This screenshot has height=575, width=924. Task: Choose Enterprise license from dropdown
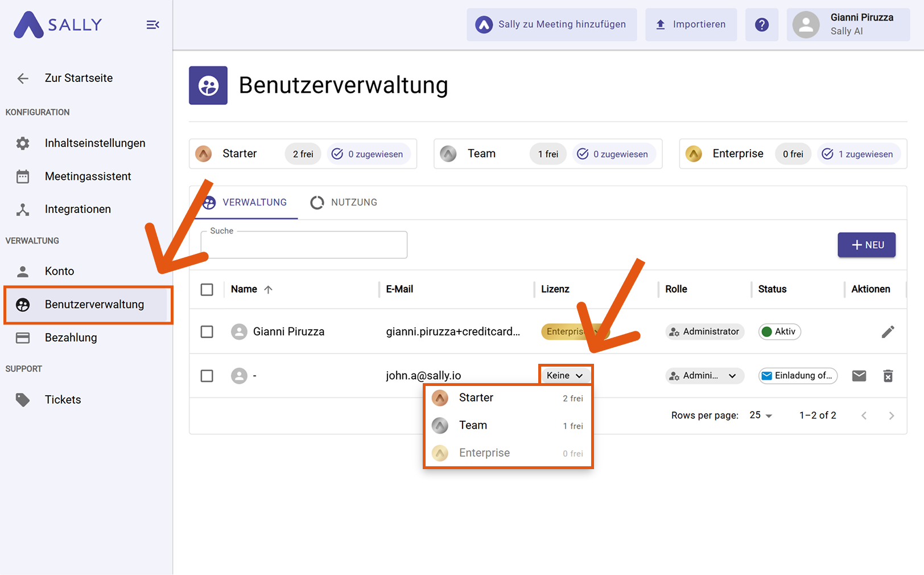click(x=509, y=453)
